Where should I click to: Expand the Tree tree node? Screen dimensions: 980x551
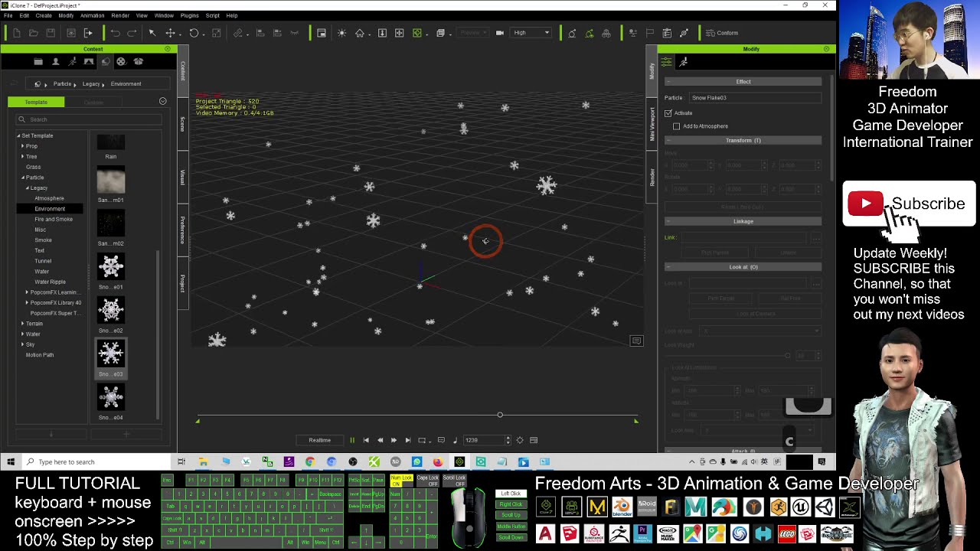22,157
